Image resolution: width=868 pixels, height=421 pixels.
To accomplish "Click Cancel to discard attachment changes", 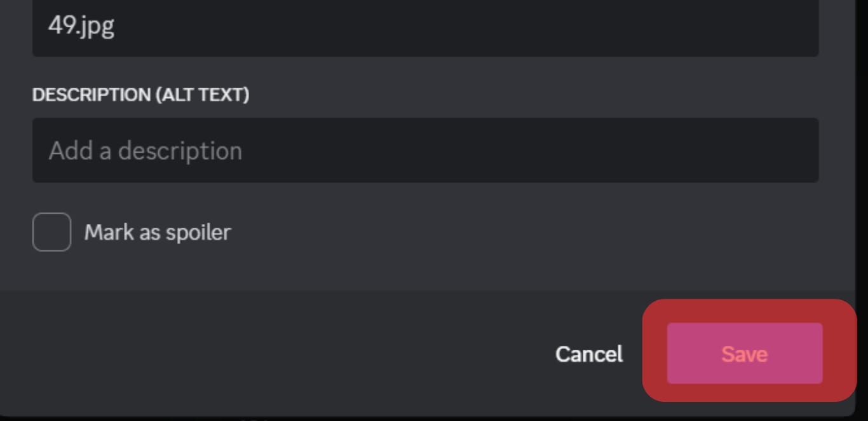I will click(589, 354).
